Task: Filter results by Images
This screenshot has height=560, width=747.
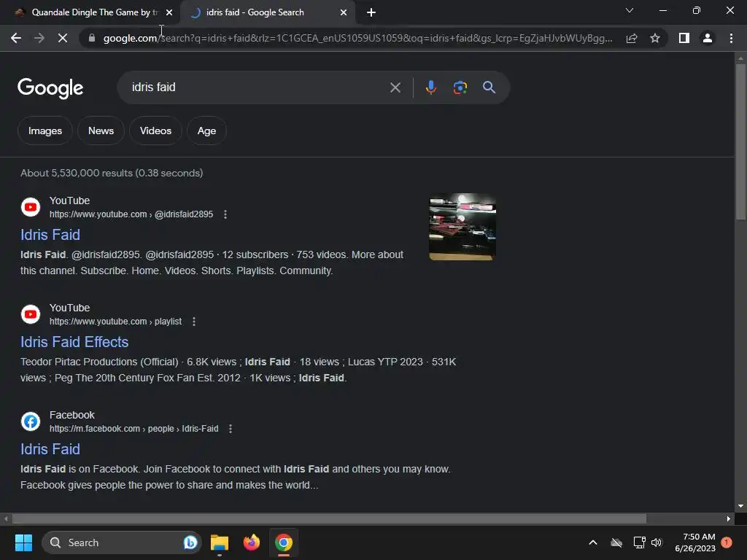Action: pos(45,131)
